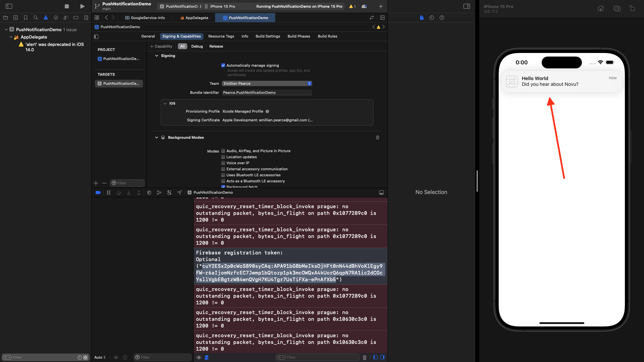
Task: Switch to Build Settings tab
Action: 267,36
